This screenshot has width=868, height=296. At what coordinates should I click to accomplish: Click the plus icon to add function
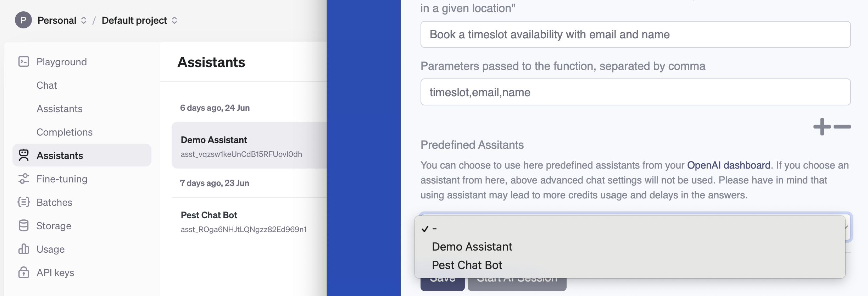tap(822, 127)
